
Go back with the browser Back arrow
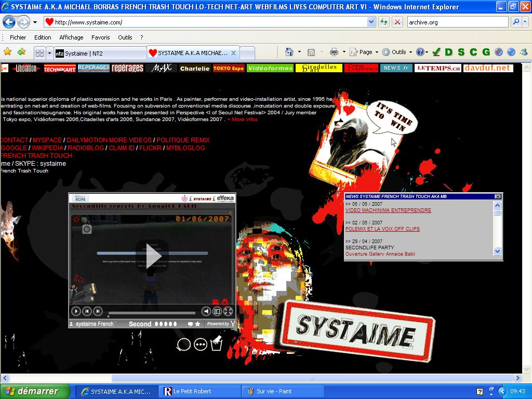coord(9,22)
